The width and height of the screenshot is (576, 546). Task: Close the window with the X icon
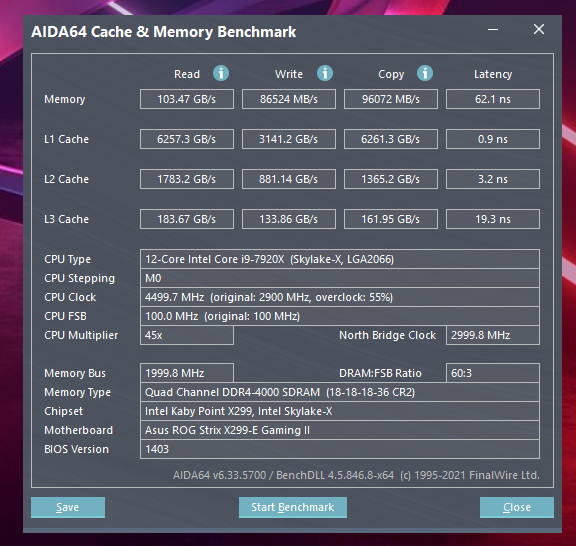click(x=539, y=29)
